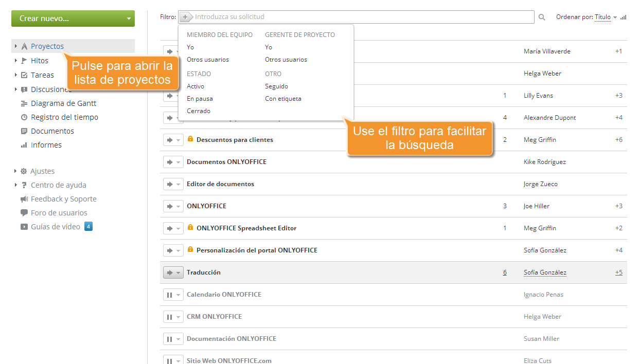Click manager name Alexandre Dupont
638x364 pixels.
pos(550,118)
